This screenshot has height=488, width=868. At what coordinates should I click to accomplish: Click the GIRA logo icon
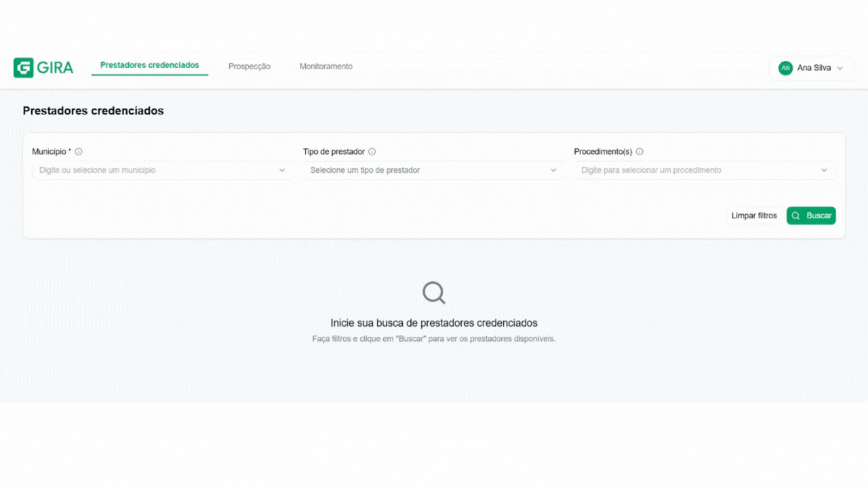[x=23, y=68]
